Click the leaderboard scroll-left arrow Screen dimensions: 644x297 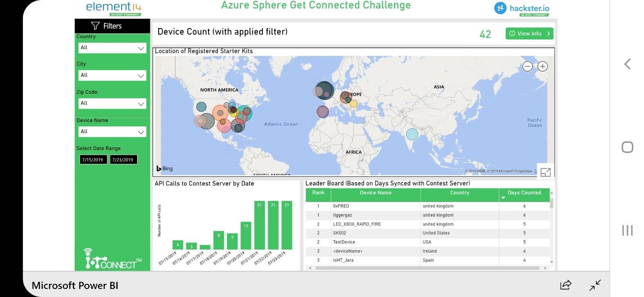(x=310, y=268)
